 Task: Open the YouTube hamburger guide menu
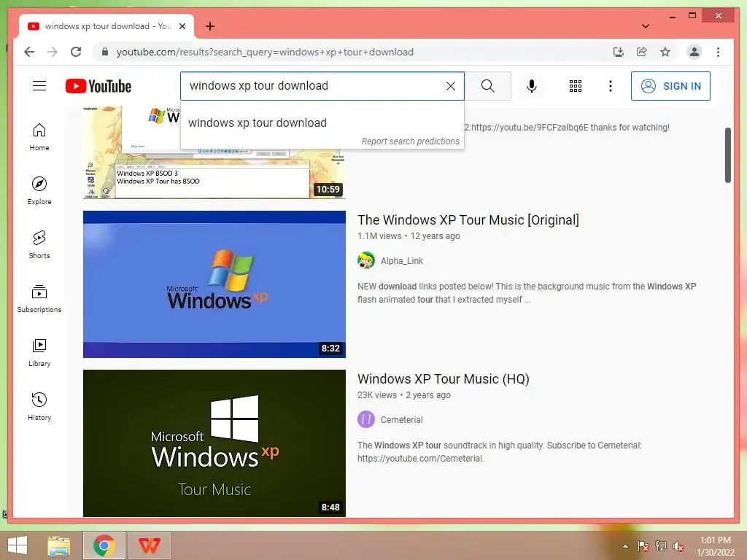[39, 86]
